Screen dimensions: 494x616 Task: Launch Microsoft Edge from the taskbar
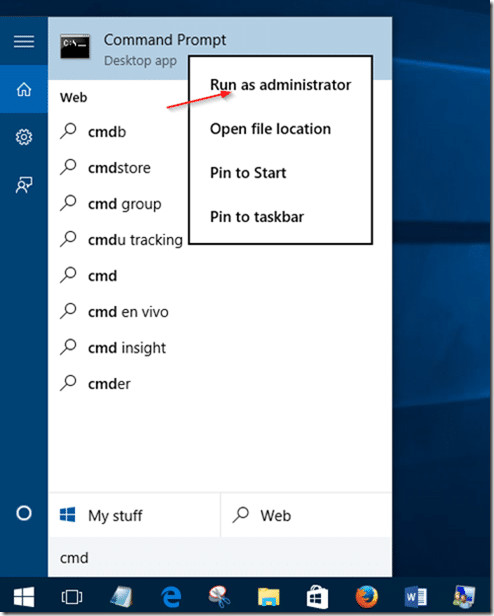171,597
